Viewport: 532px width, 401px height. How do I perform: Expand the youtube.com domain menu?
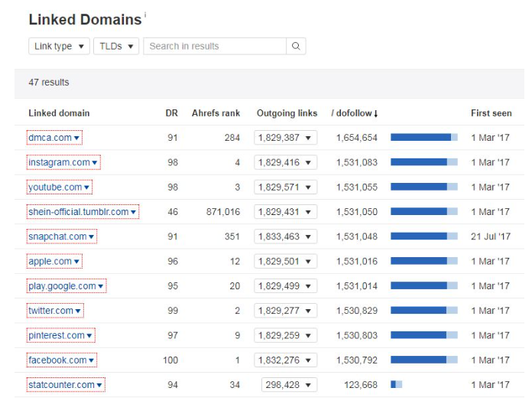87,187
